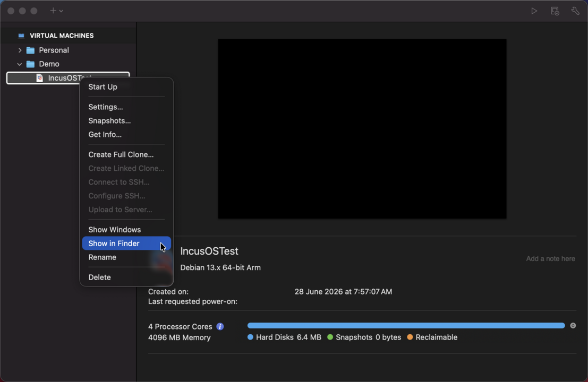
Task: Choose Start Up from the context menu
Action: point(126,87)
